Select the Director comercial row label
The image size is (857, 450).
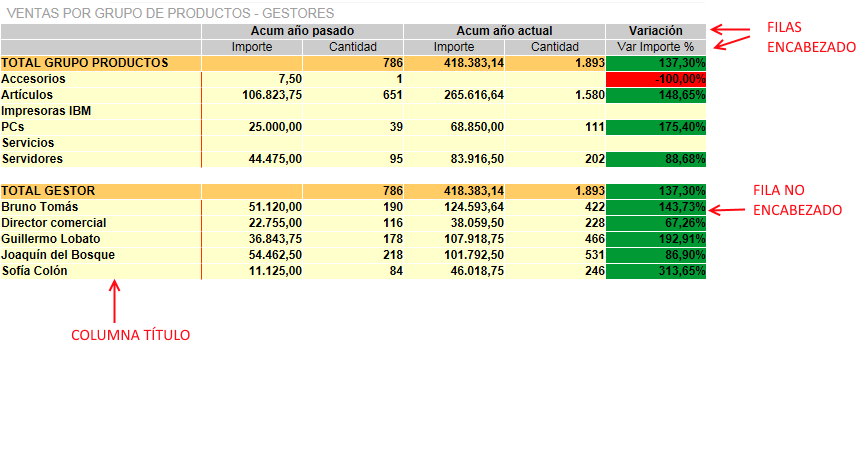point(53,223)
